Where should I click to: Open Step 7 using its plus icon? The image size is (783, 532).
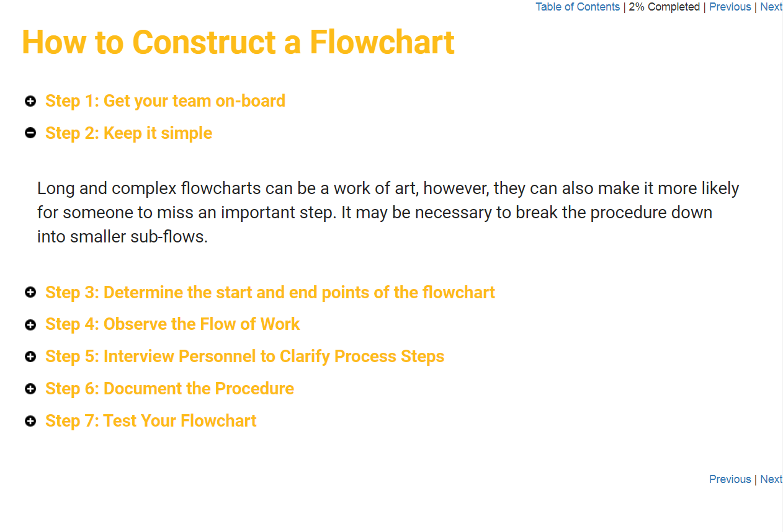tap(30, 421)
